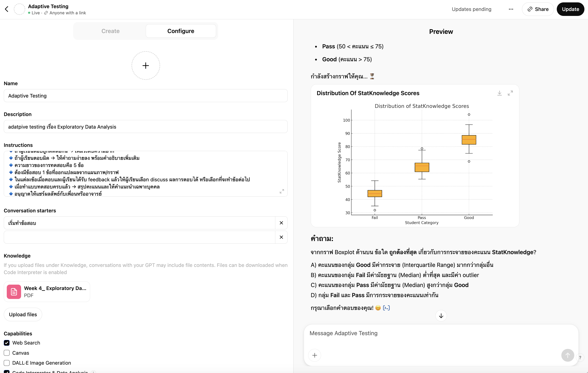Remove the first conversation starter

(281, 223)
